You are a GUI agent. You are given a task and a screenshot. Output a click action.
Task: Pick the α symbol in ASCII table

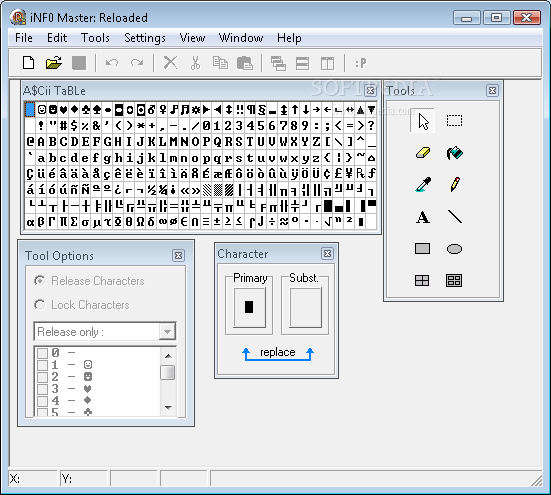[30, 222]
